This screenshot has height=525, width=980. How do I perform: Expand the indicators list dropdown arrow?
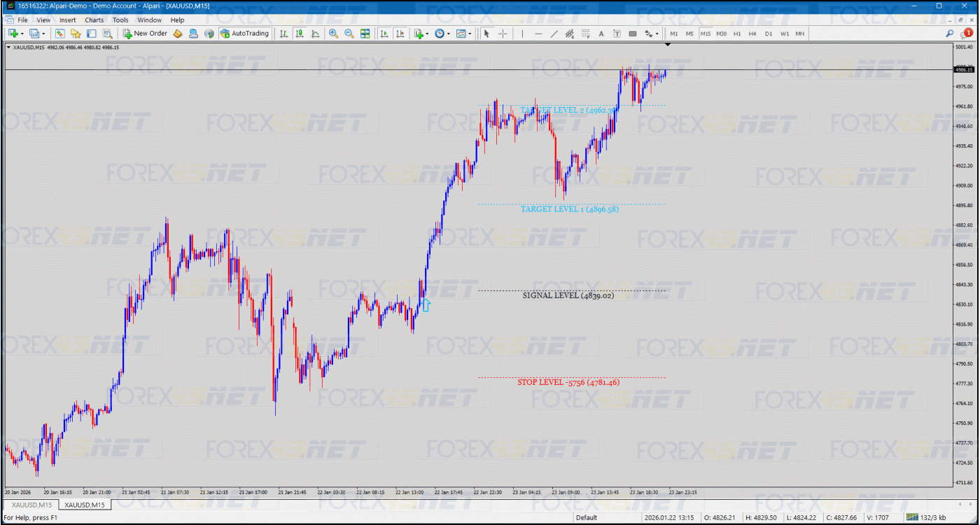pyautogui.click(x=427, y=34)
